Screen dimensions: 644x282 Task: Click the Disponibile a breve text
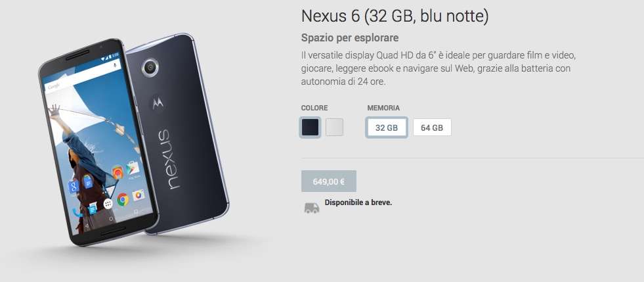[x=358, y=202]
